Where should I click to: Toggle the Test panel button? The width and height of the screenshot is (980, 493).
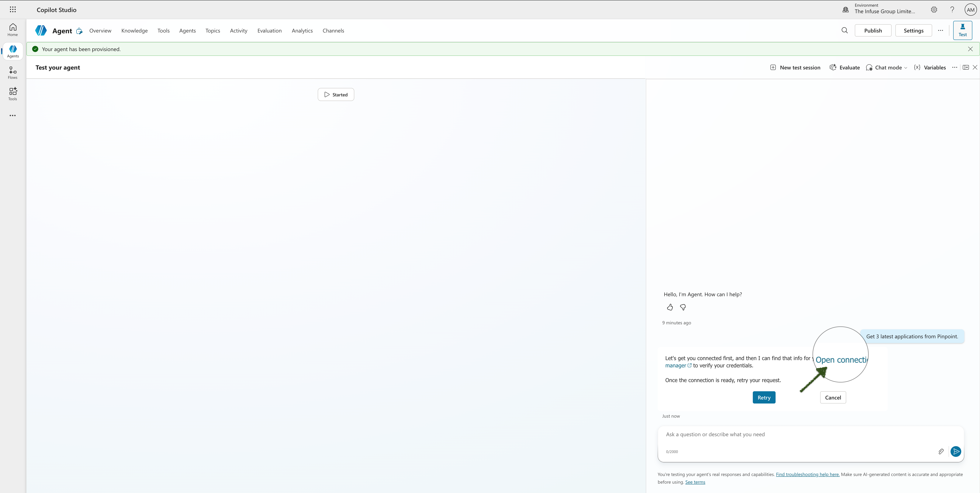pyautogui.click(x=963, y=30)
